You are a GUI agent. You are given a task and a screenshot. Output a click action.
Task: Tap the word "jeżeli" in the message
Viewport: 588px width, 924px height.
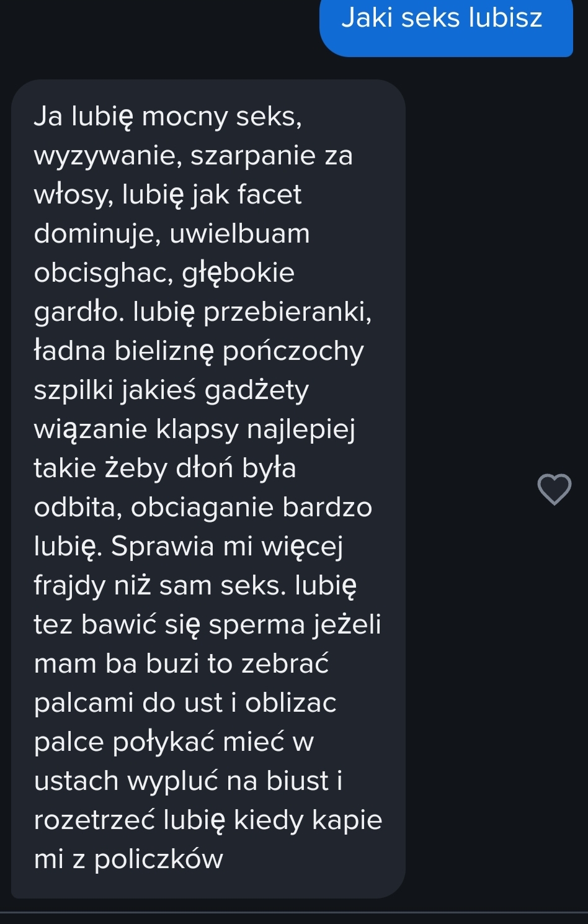347,624
